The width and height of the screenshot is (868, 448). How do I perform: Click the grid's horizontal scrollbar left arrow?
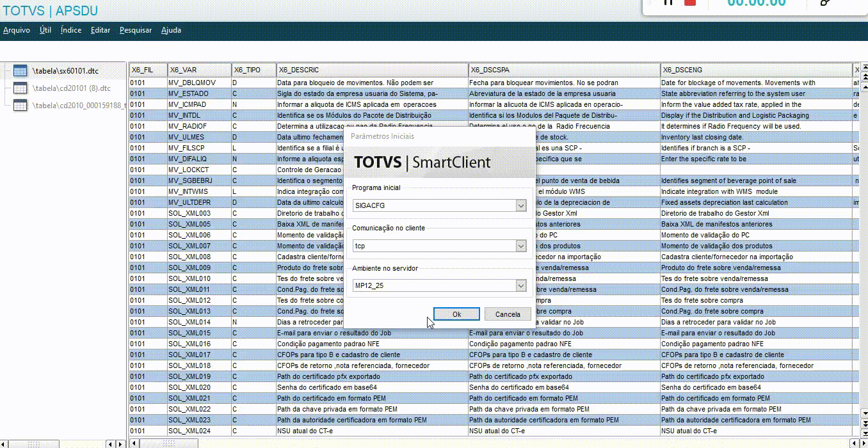tap(133, 444)
